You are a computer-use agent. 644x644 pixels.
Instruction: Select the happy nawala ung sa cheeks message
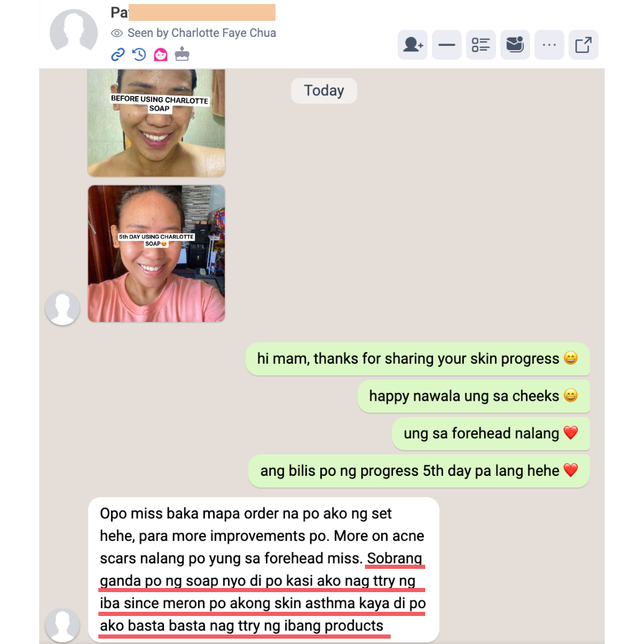coord(473,396)
